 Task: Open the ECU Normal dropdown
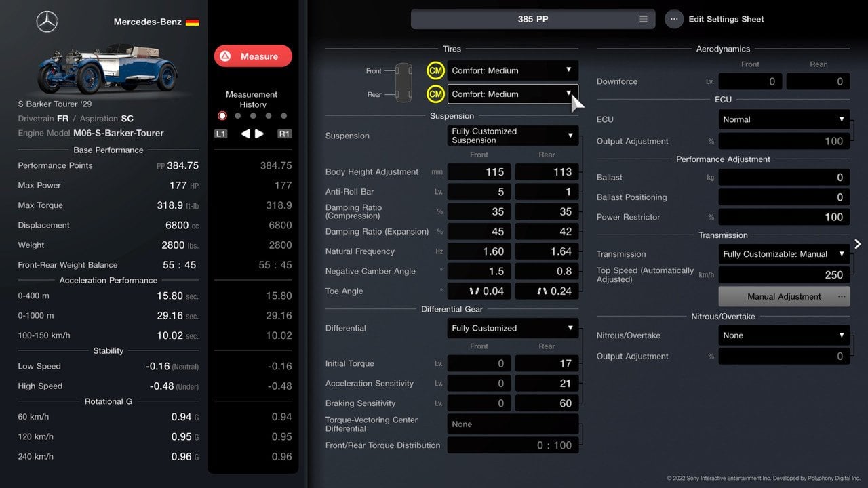tap(784, 119)
